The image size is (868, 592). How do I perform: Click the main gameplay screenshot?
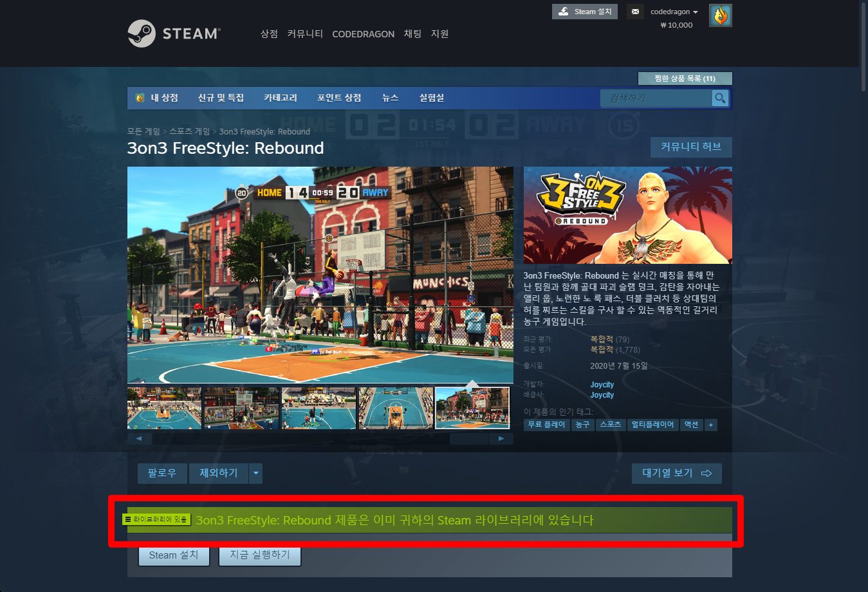click(320, 275)
